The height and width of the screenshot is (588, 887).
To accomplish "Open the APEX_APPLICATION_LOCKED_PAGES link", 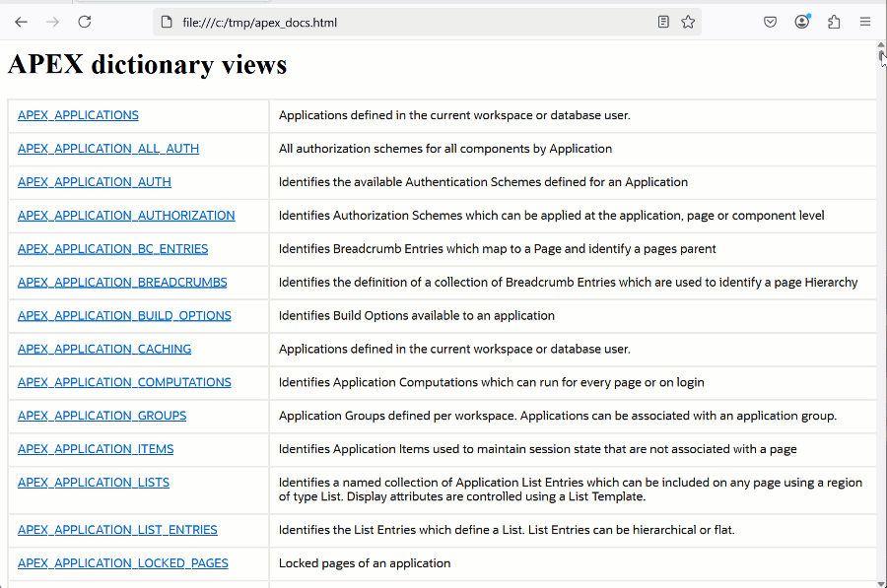I will tap(123, 563).
